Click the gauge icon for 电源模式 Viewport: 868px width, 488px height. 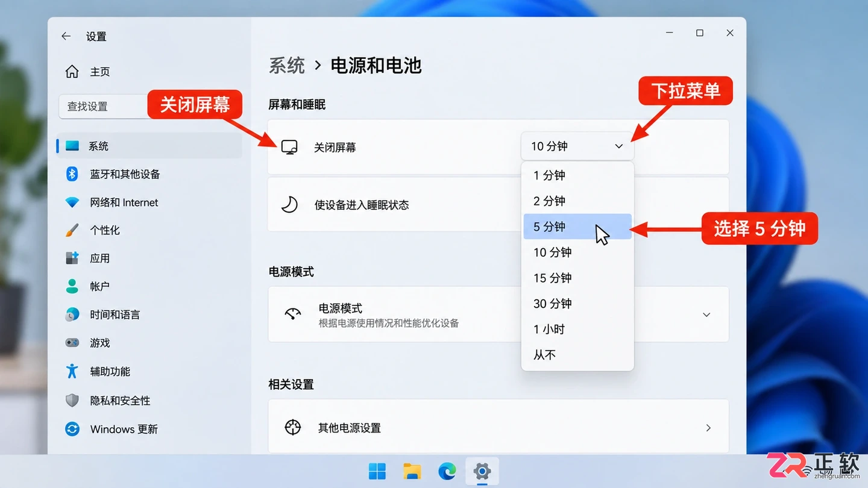(293, 314)
